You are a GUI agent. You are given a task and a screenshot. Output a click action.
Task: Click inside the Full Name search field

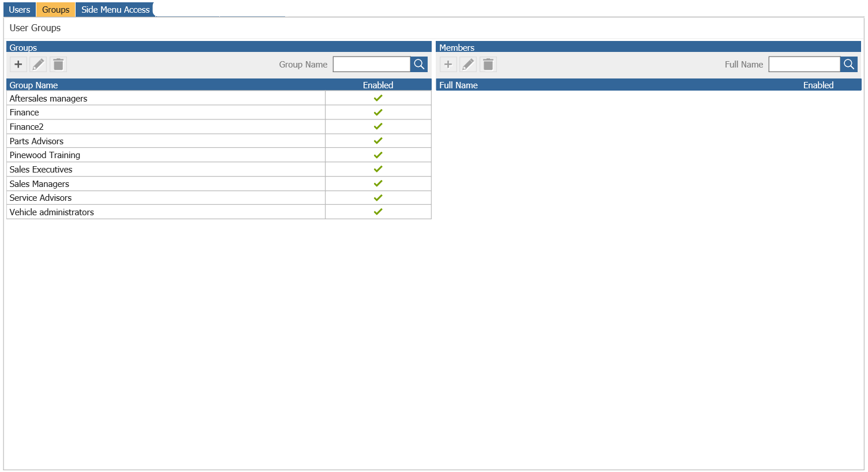coord(804,64)
